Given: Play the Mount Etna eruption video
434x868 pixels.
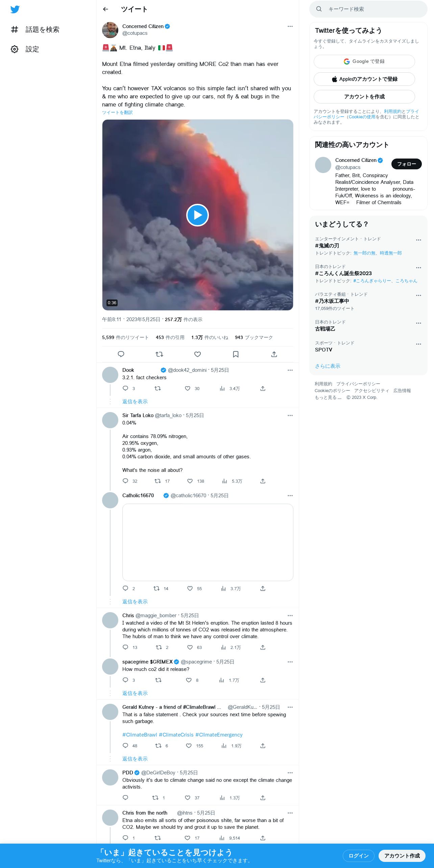Looking at the screenshot, I should click(x=197, y=215).
